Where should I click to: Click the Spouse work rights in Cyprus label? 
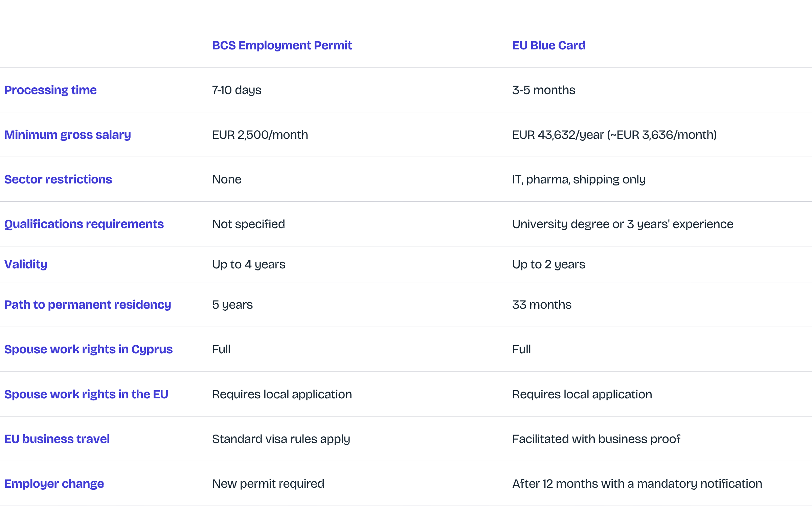88,350
